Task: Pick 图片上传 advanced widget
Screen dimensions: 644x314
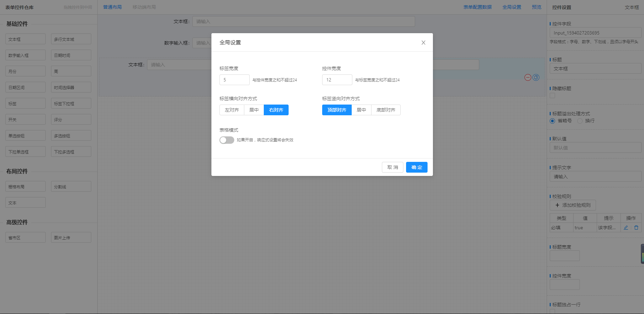Action: coord(71,237)
